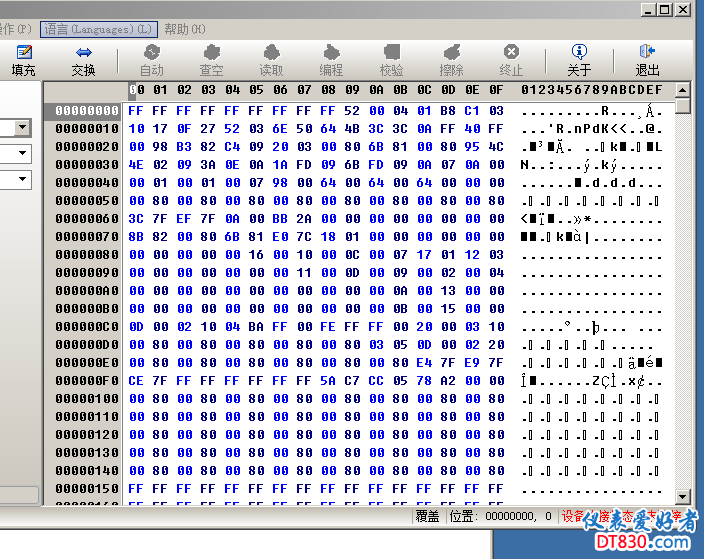Click the hex view scrollbar down arrow
704x559 pixels.
pos(683,497)
